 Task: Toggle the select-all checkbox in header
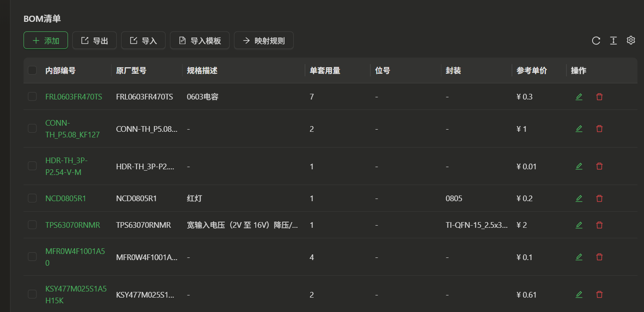(32, 70)
